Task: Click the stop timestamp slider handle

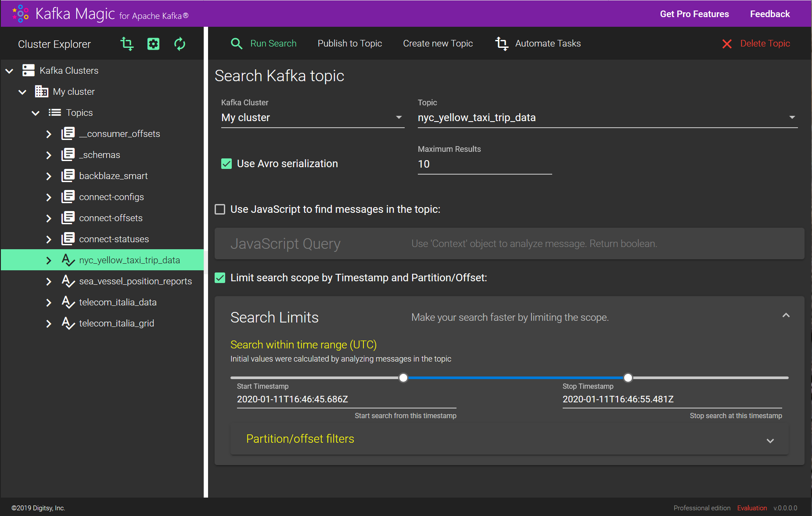Action: [x=628, y=378]
